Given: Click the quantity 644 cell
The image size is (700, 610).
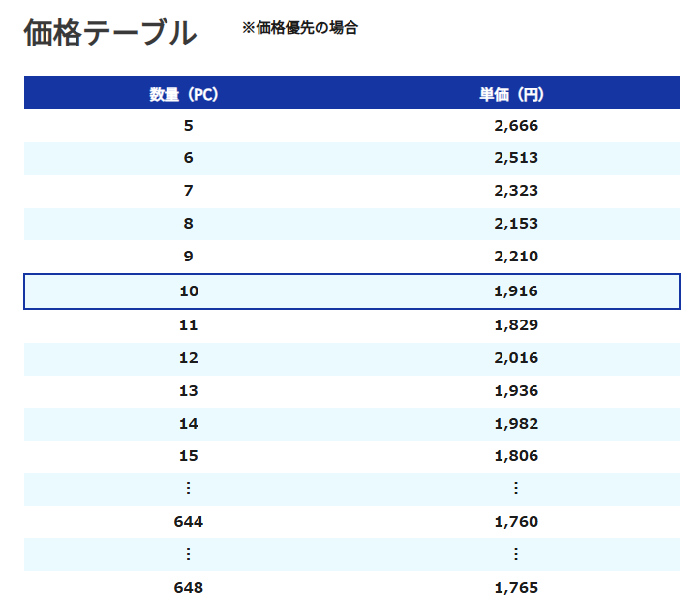Looking at the screenshot, I should pos(188,522).
